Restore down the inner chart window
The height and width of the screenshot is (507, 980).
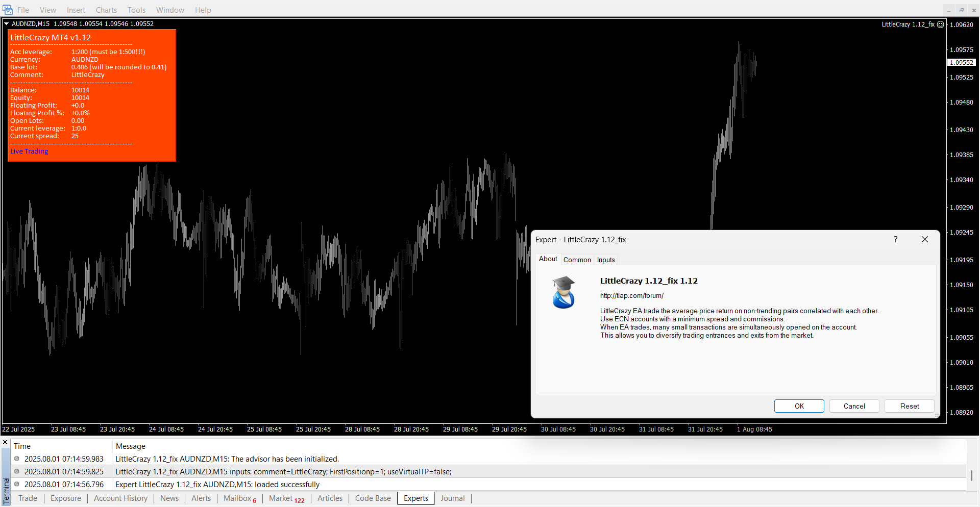962,10
